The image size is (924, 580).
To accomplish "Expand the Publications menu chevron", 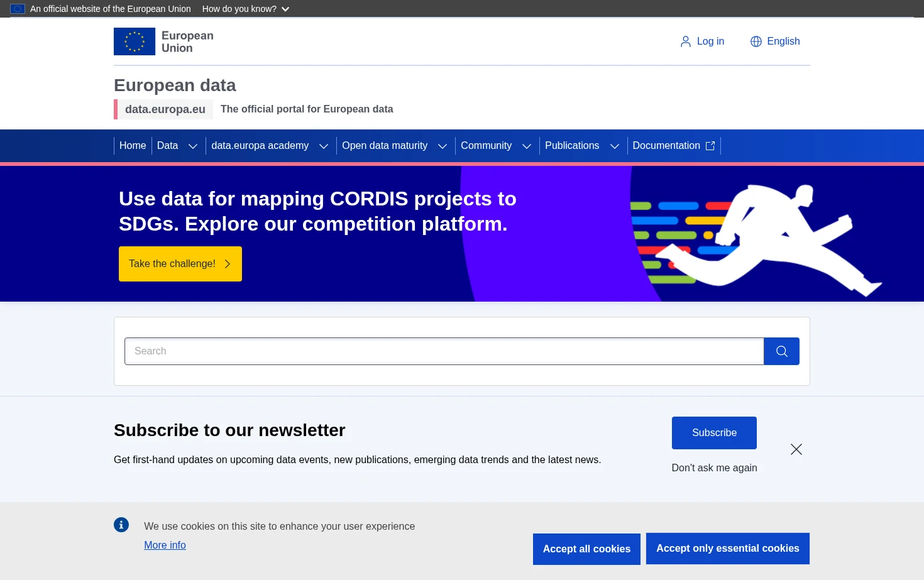I will (x=615, y=146).
